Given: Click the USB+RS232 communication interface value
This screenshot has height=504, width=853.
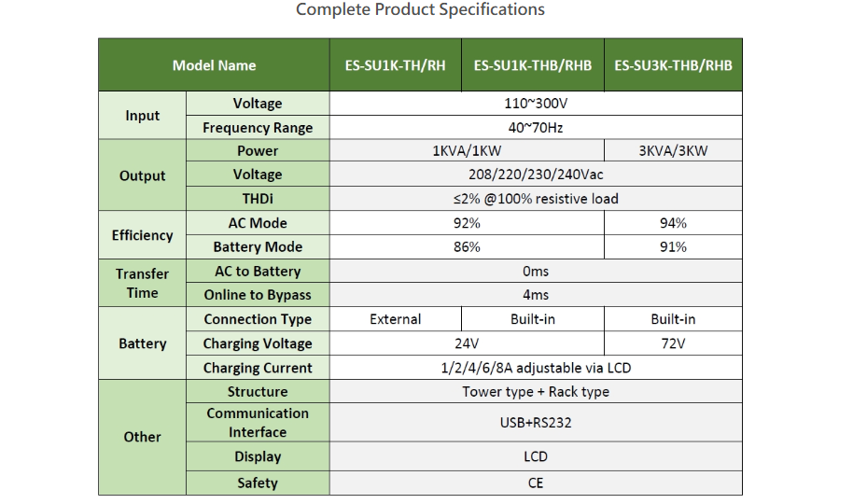Looking at the screenshot, I should [x=535, y=423].
